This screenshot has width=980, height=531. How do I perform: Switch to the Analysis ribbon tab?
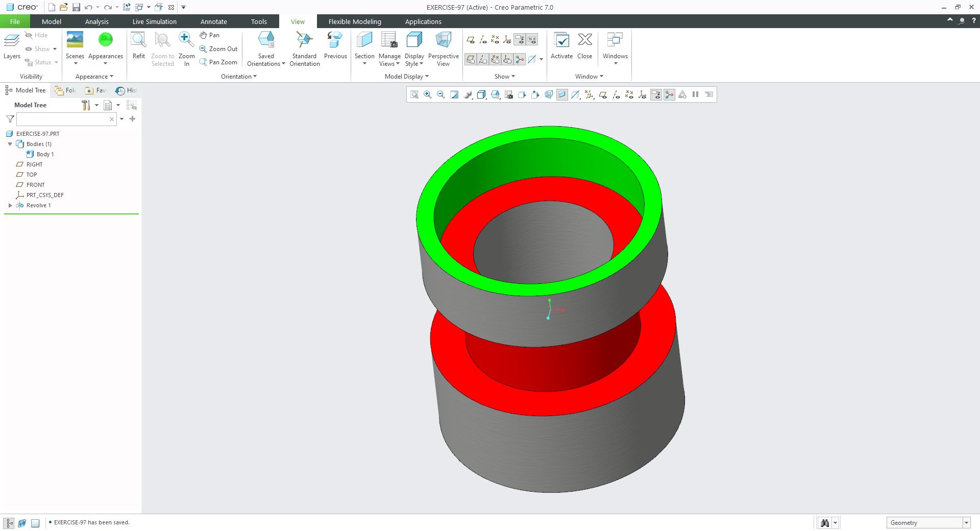point(97,21)
